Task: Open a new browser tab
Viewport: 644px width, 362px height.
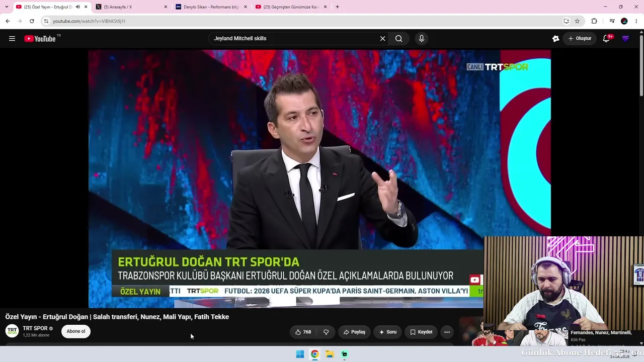Action: point(337,7)
